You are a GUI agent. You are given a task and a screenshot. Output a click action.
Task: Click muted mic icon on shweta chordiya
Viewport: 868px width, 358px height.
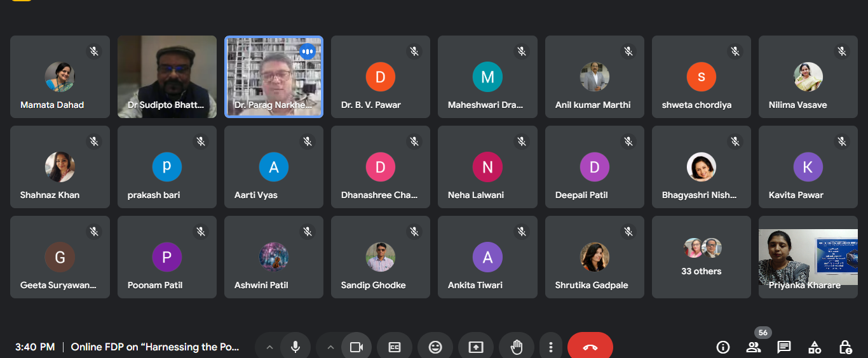[x=735, y=51]
